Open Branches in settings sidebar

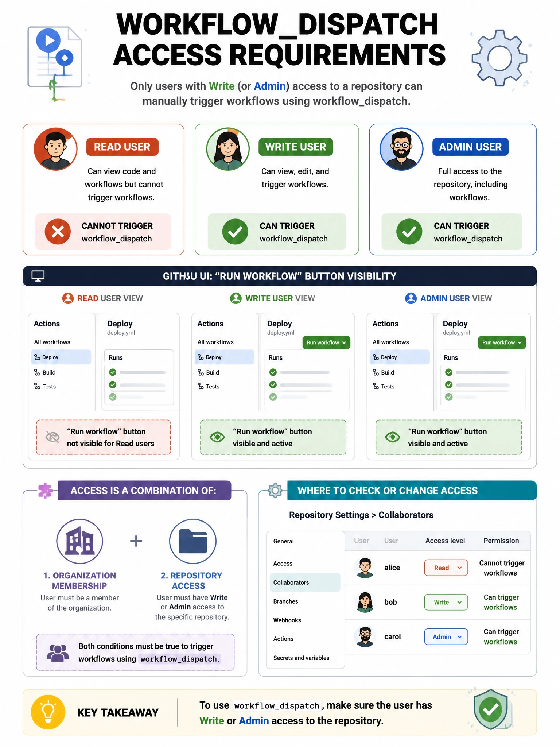285,601
